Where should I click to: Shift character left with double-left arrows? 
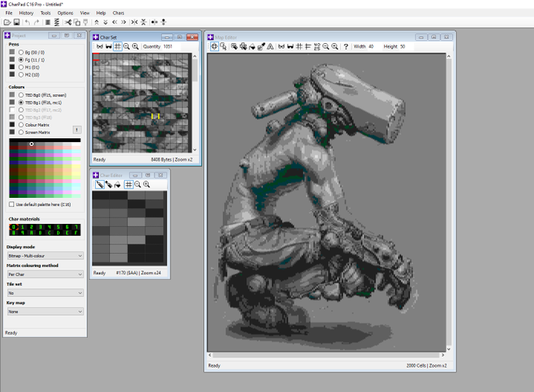115,23
